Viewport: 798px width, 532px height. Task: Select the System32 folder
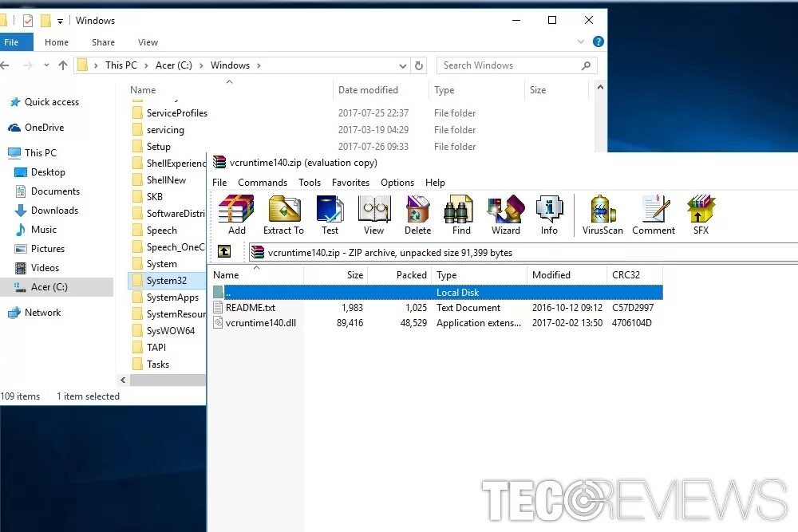coord(167,280)
